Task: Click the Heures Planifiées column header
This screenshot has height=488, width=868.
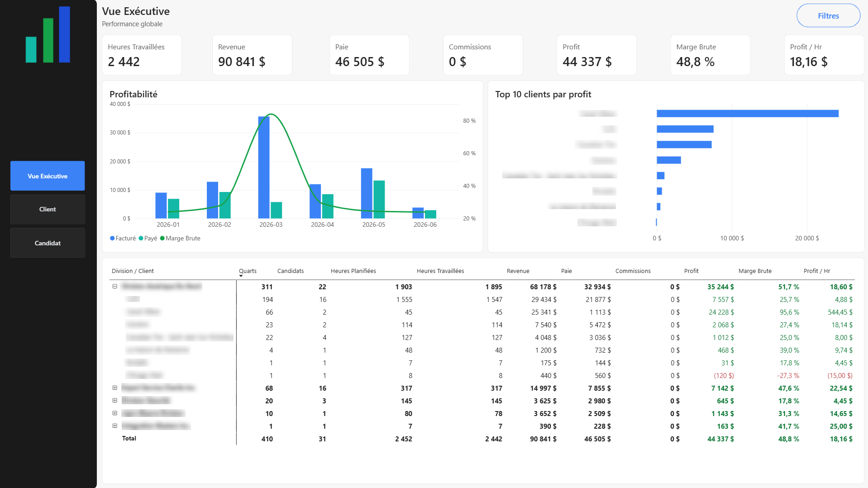Action: point(353,271)
